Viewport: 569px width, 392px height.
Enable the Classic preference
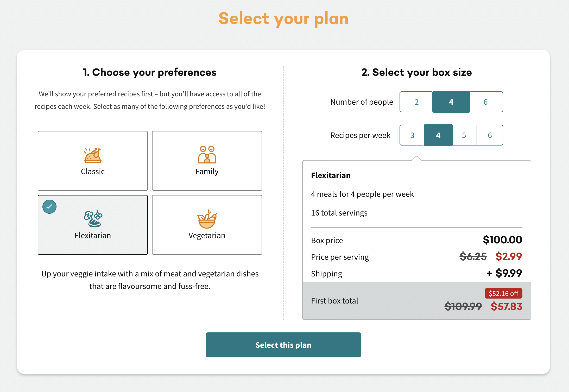click(93, 161)
